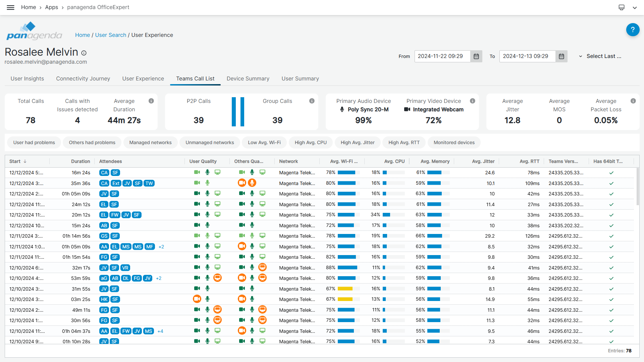Click the monitor icon in top bar
Image resolution: width=644 pixels, height=362 pixels.
tap(622, 7)
